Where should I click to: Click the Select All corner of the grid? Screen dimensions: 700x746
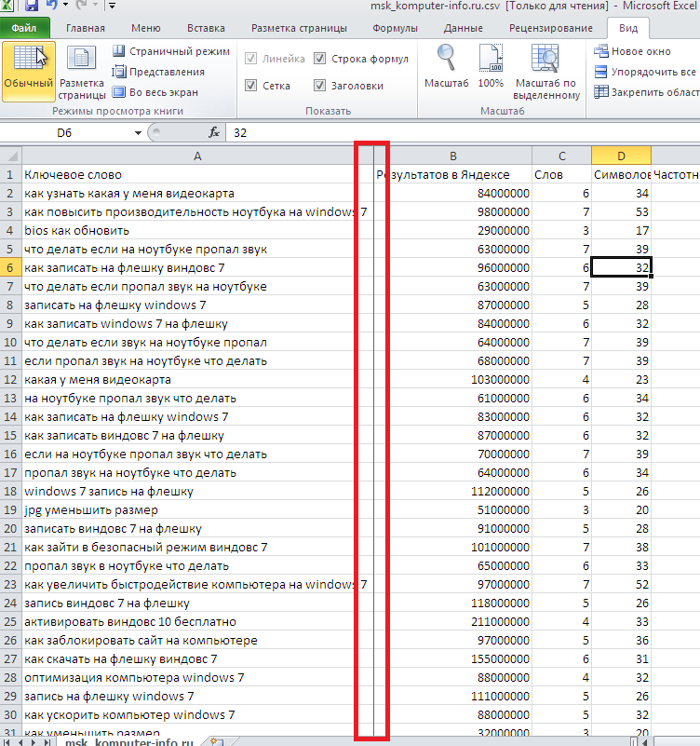(11, 156)
